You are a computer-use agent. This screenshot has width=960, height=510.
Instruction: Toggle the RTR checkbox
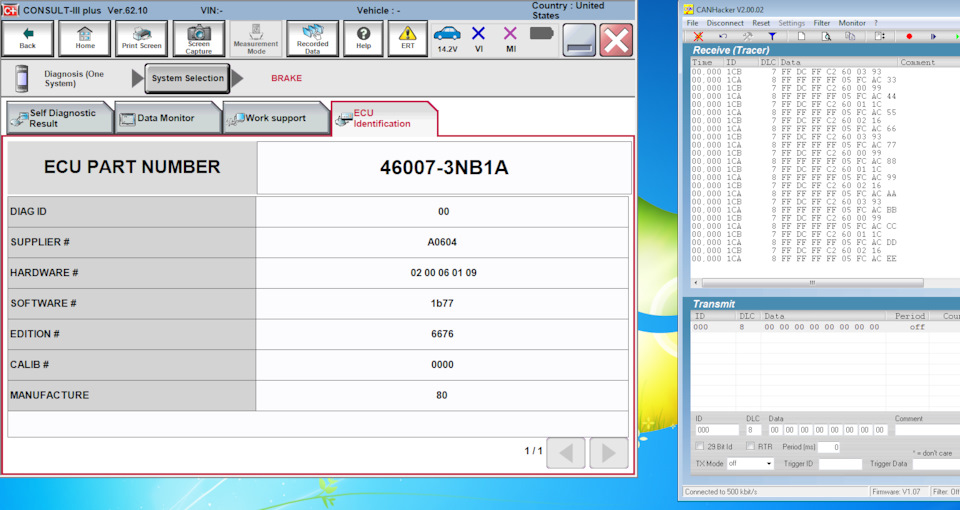751,447
